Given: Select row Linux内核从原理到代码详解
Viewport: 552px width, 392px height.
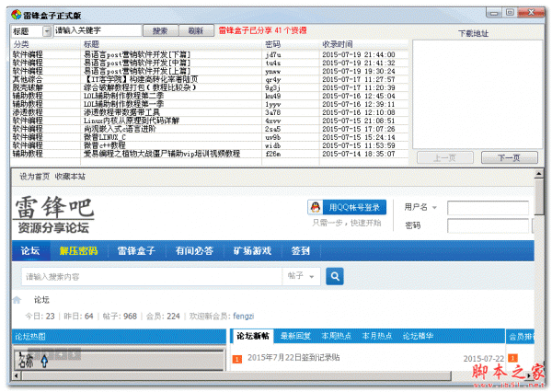Looking at the screenshot, I should pyautogui.click(x=210, y=121).
